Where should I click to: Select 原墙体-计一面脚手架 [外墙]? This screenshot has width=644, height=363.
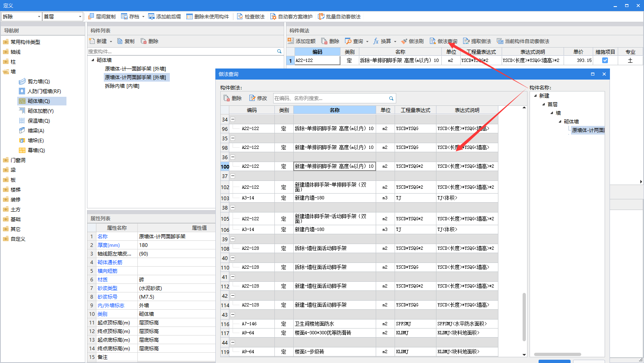coord(135,68)
